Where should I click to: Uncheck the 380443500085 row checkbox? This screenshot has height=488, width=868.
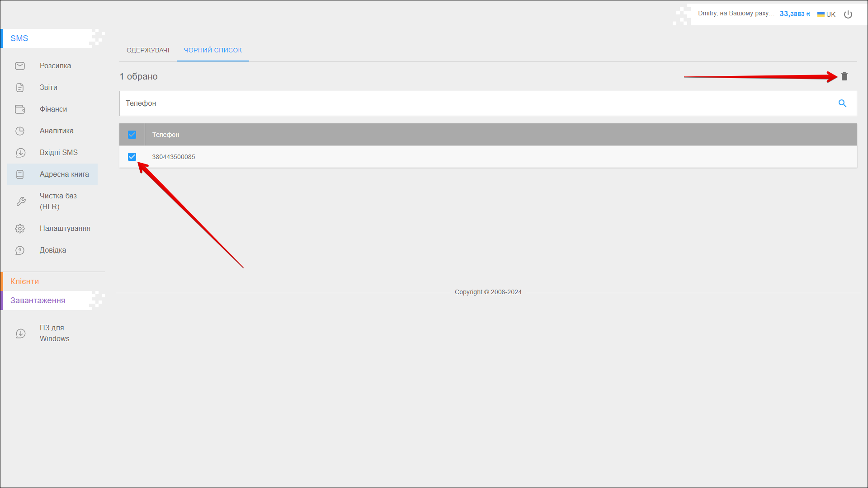tap(132, 157)
